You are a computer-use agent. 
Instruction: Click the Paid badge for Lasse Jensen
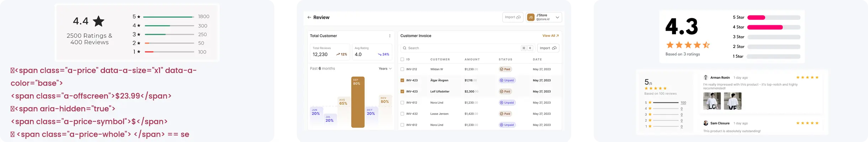505,114
